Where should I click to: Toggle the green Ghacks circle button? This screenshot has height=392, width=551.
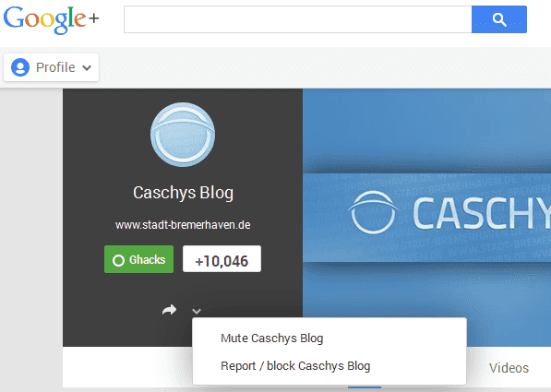coord(138,259)
